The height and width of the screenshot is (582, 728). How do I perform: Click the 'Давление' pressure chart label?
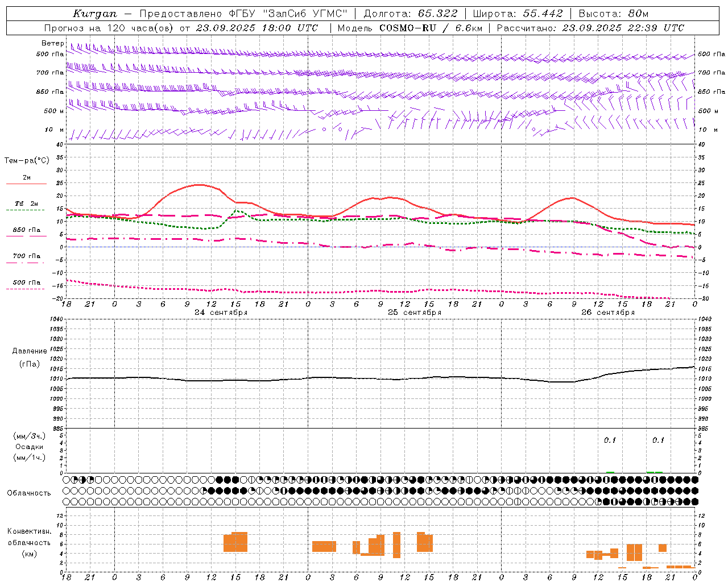tap(30, 351)
